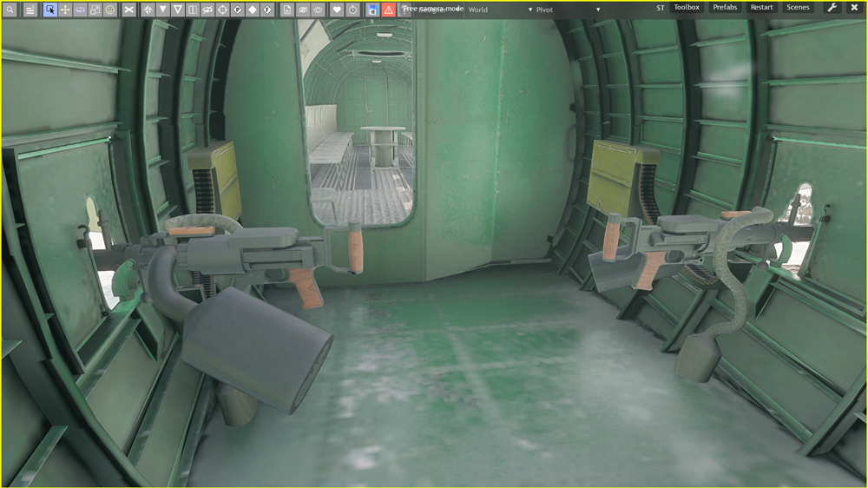Click the stopwatch timer icon
Viewport: 868px width, 488px height.
pos(353,10)
